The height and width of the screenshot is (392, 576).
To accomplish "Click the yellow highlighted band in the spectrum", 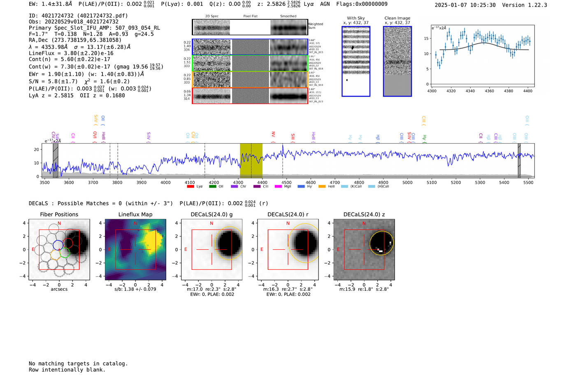I will pyautogui.click(x=251, y=160).
